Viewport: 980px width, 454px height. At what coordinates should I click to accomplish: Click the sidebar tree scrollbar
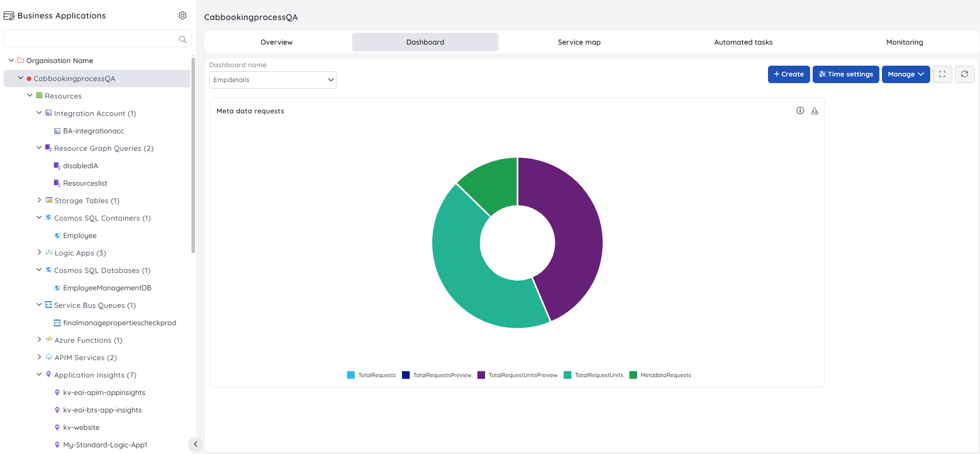193,155
